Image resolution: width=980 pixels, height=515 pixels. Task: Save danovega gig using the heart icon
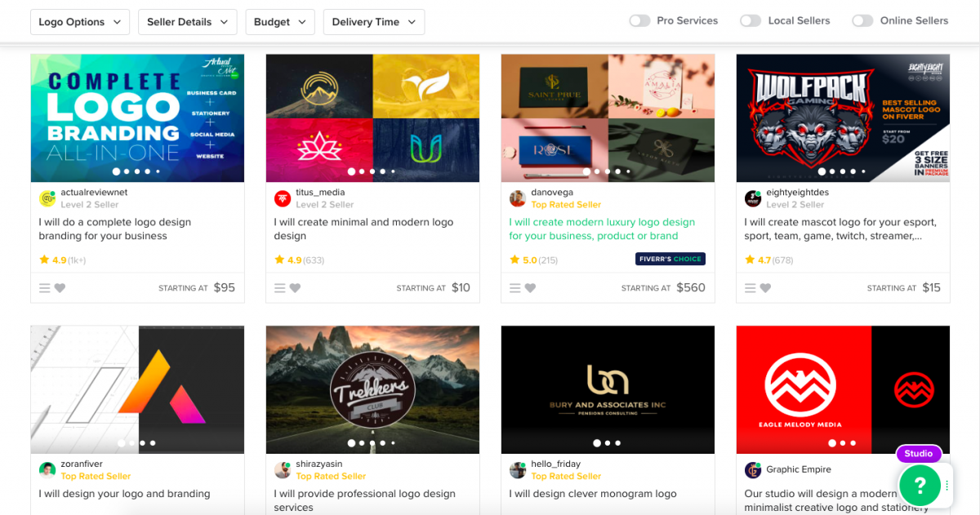click(x=530, y=288)
